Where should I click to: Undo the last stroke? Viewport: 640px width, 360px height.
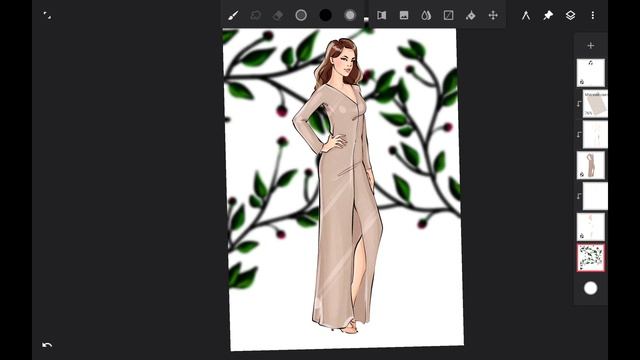pos(47,345)
